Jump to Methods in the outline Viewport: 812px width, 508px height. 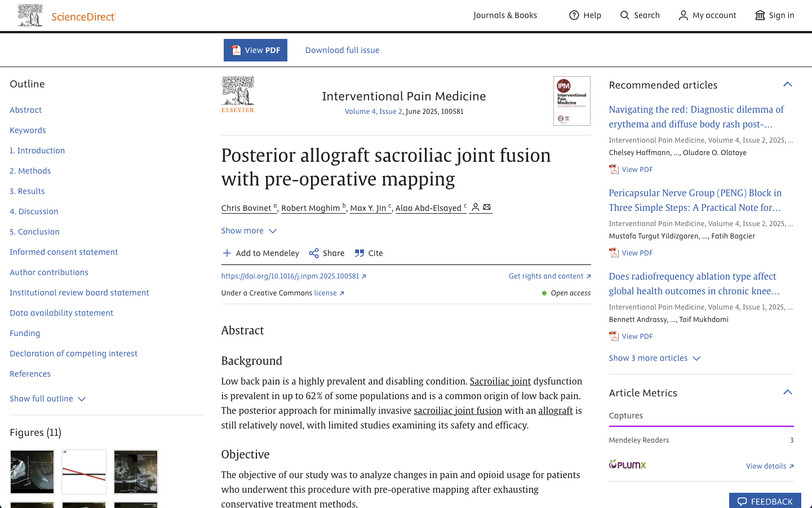click(30, 171)
